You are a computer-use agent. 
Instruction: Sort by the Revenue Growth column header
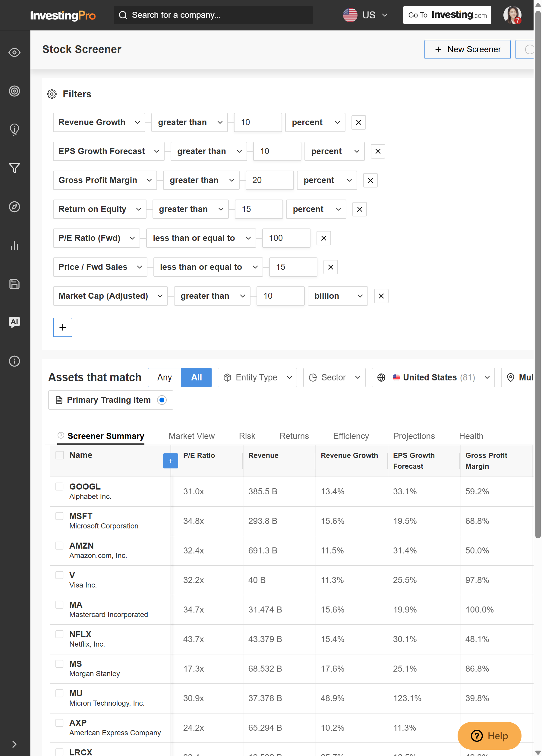[x=349, y=455]
